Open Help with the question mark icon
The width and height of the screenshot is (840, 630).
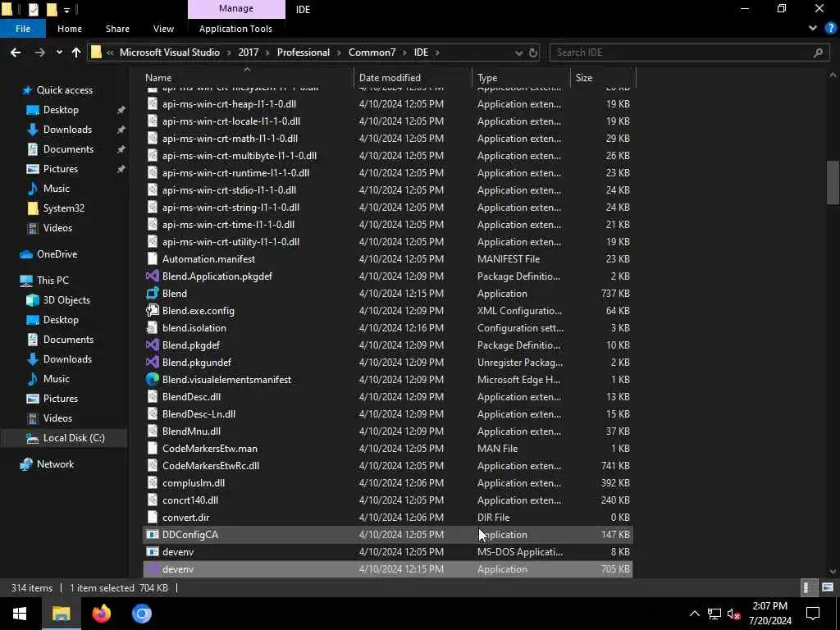(830, 29)
